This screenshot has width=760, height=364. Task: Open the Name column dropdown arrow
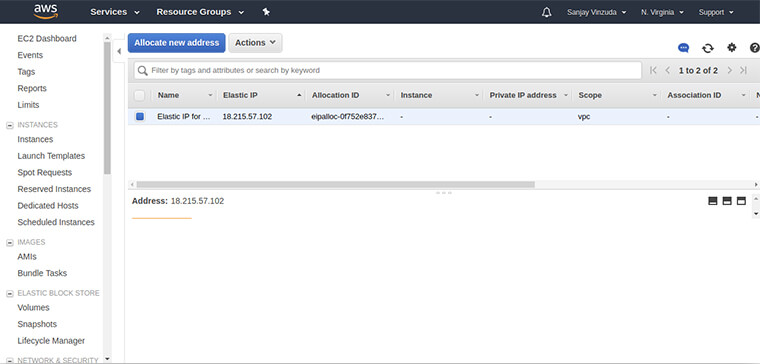pyautogui.click(x=210, y=95)
